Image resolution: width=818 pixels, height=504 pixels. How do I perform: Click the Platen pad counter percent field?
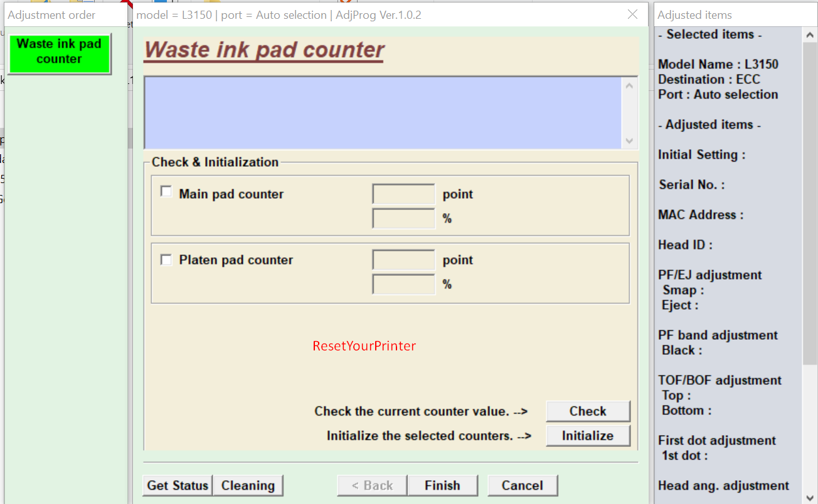[403, 283]
